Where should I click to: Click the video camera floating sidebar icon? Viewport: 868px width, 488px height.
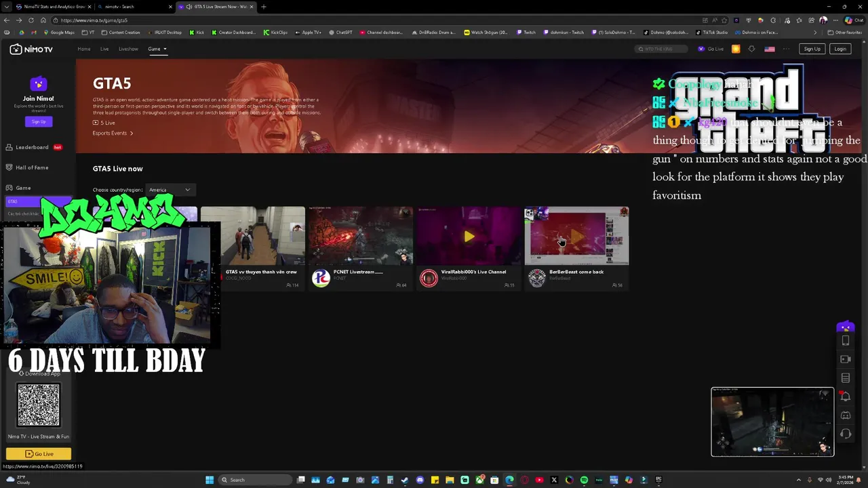(845, 359)
